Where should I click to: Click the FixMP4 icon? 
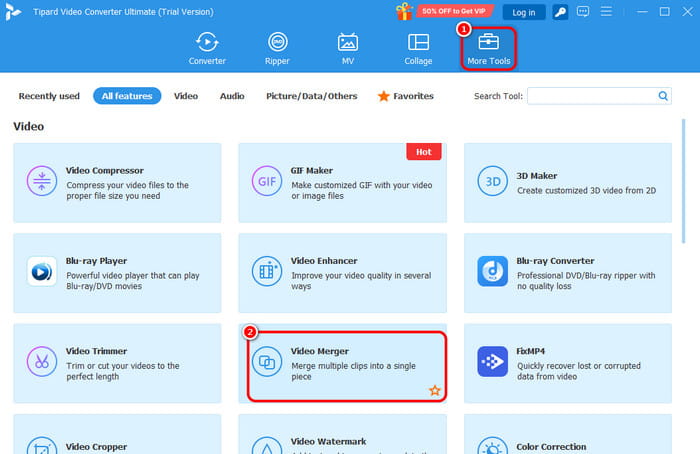tap(492, 362)
